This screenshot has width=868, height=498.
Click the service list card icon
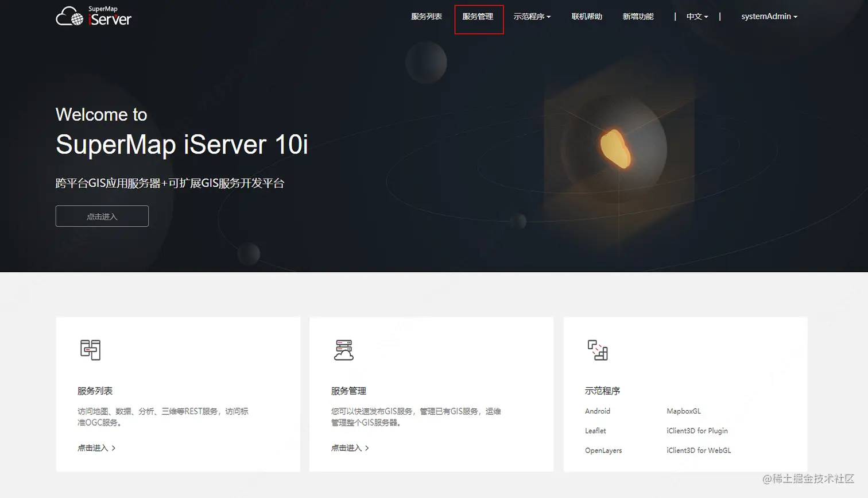coord(90,350)
